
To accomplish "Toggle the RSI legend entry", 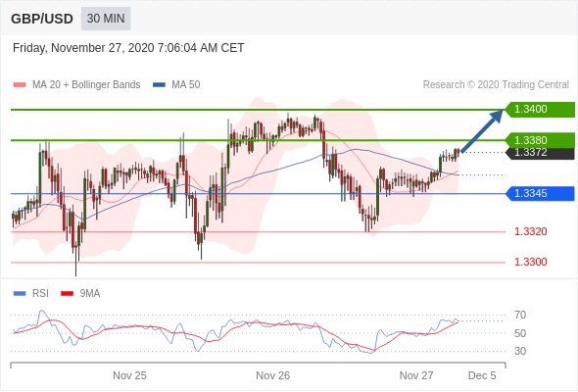I will click(x=31, y=294).
